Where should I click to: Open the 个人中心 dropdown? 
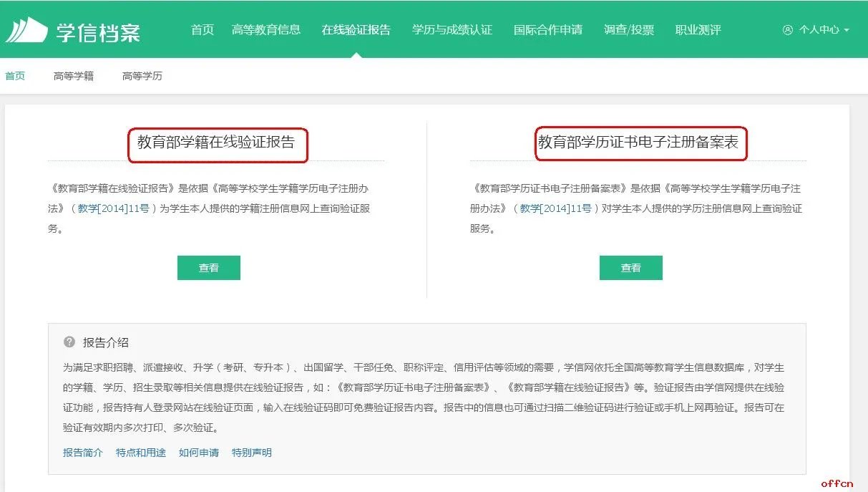point(819,30)
